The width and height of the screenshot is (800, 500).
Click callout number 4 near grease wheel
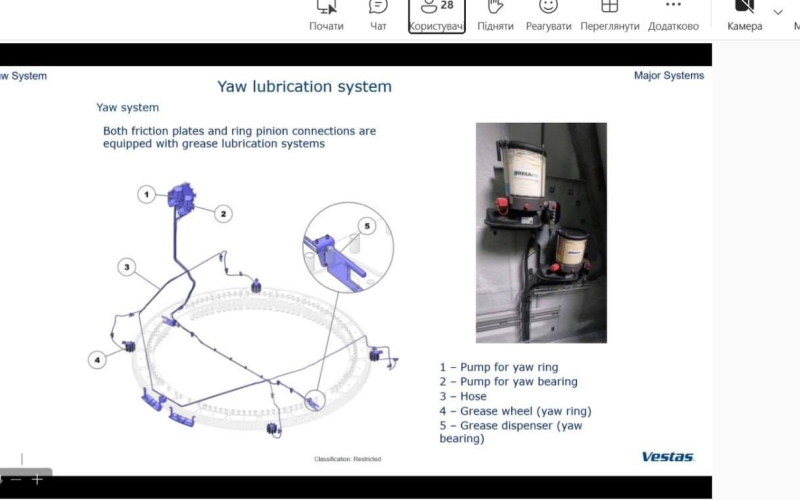97,360
